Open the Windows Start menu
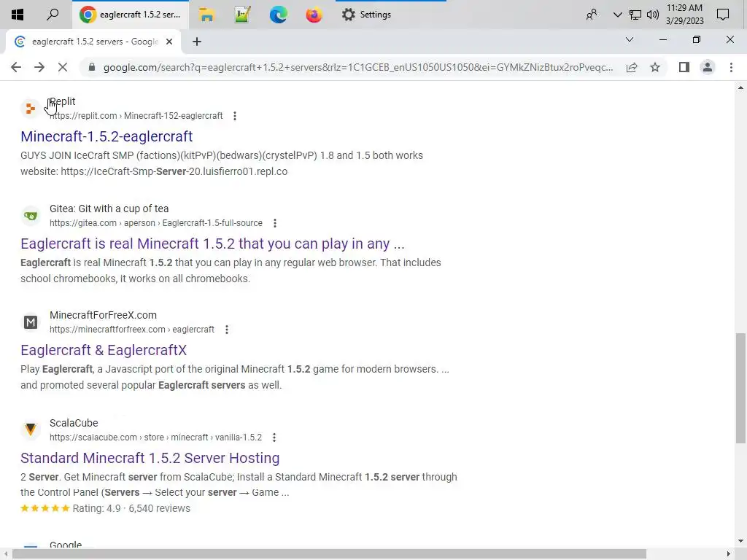 click(18, 15)
